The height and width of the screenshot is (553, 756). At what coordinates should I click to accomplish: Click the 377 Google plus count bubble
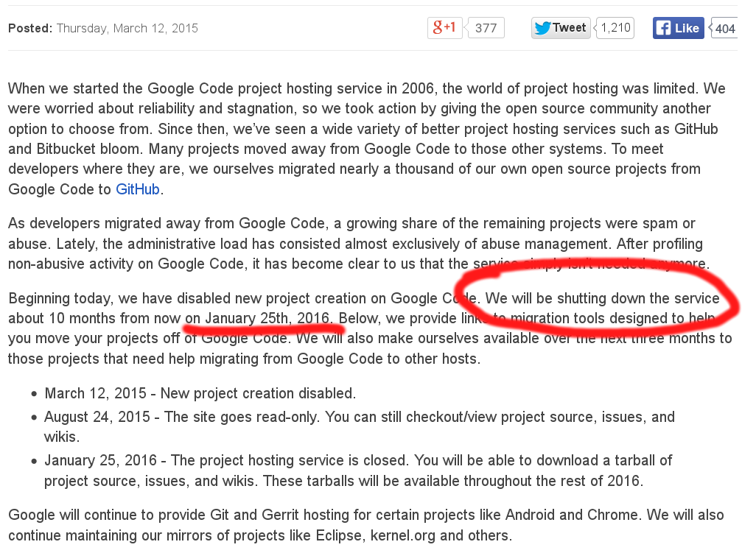[x=486, y=28]
